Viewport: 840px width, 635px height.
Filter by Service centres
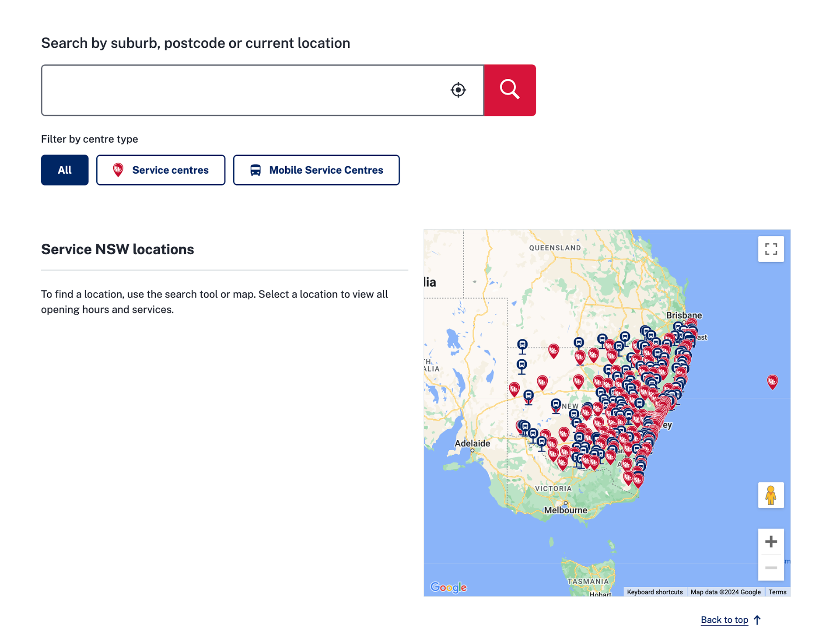coord(161,170)
